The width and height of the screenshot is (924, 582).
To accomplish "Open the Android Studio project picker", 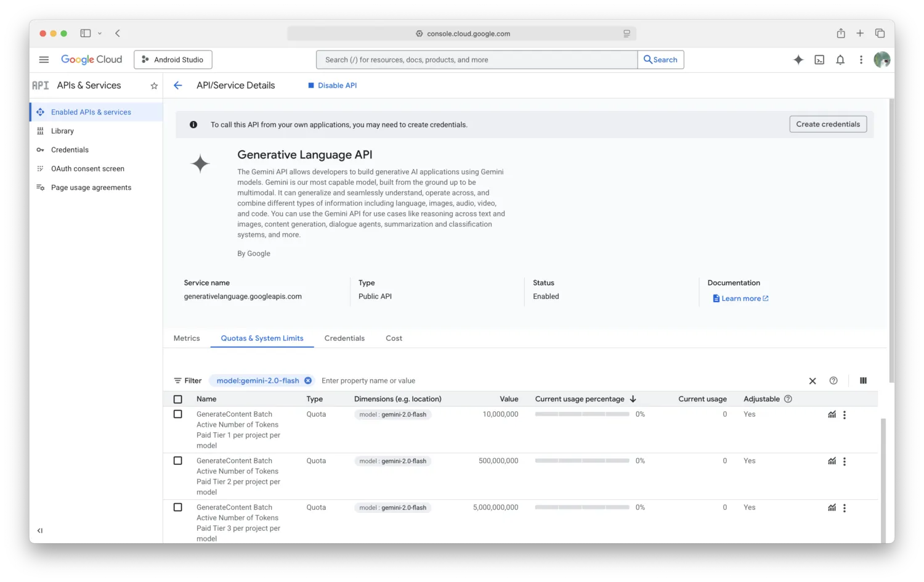I will (172, 59).
